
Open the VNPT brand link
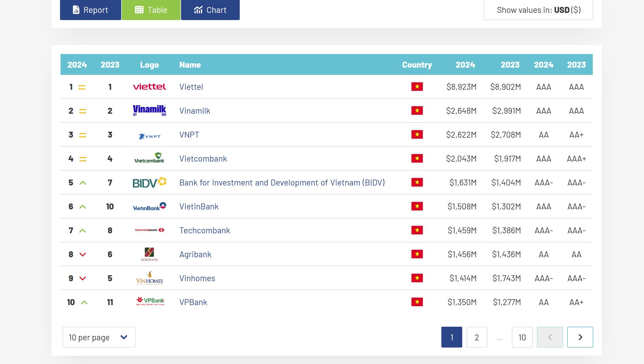coord(189,135)
